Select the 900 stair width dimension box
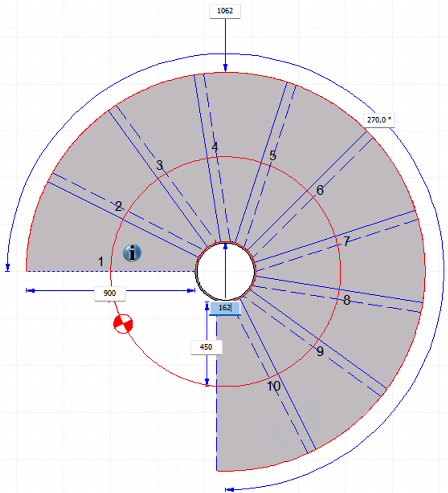 click(x=110, y=293)
